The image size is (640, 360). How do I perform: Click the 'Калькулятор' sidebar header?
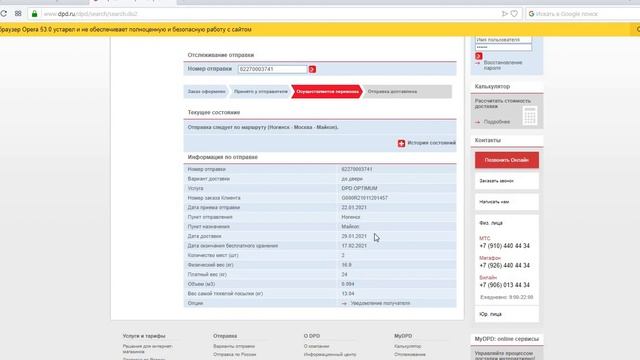coord(507,87)
